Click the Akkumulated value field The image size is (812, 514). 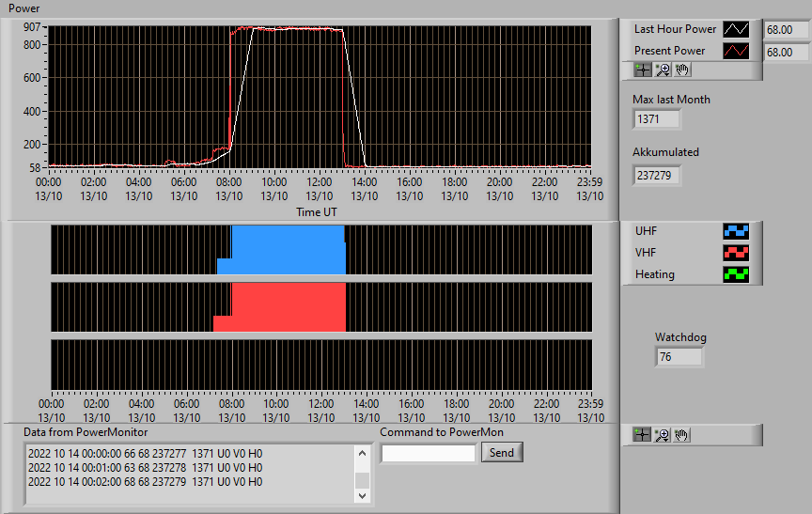tap(656, 176)
